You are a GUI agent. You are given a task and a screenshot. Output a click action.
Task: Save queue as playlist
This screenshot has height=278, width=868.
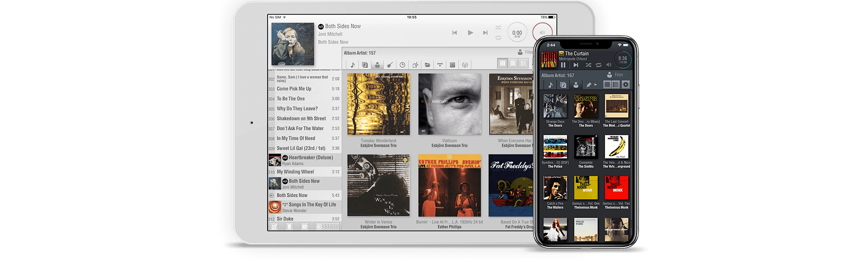tap(305, 227)
